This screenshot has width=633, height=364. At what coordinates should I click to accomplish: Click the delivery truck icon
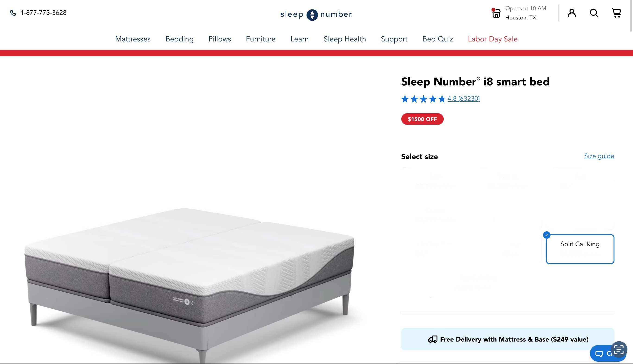point(433,339)
